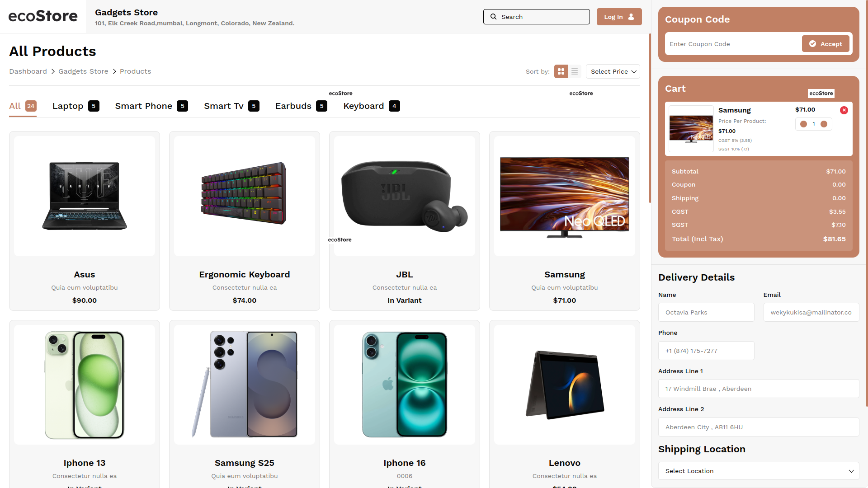Show the Keyboard category tab

372,106
